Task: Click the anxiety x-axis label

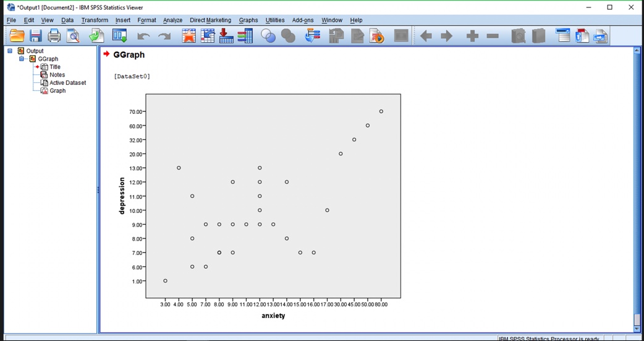Action: 273,316
